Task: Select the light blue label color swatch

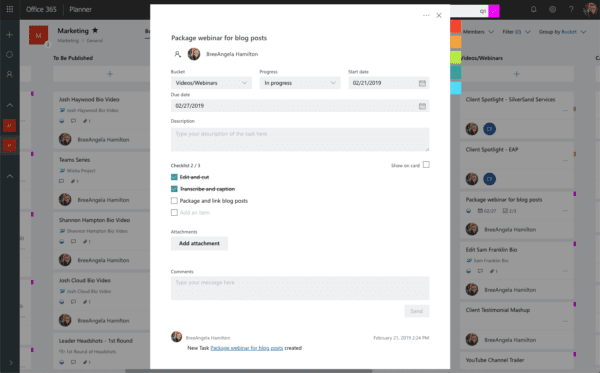Action: (456, 88)
